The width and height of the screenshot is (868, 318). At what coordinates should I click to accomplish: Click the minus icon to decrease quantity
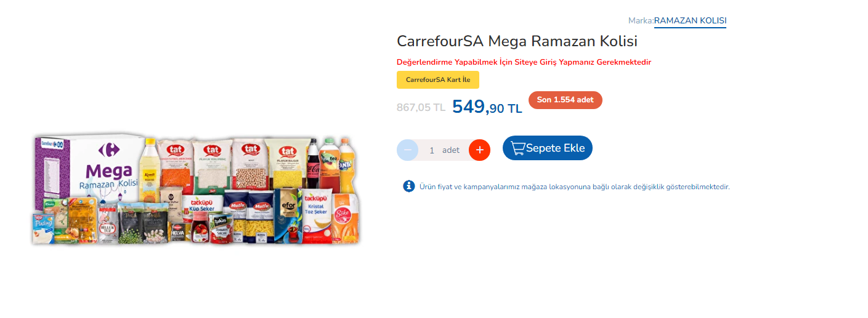407,150
